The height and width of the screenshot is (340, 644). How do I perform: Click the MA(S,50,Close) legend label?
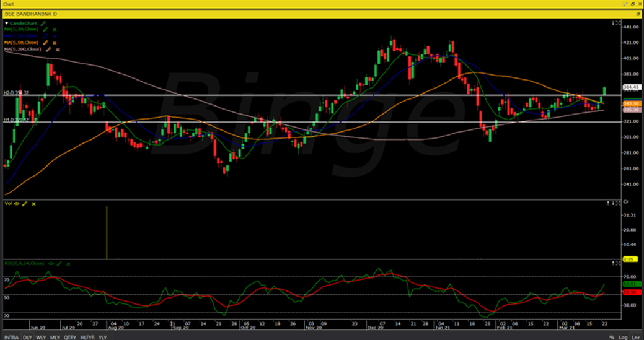tap(21, 43)
